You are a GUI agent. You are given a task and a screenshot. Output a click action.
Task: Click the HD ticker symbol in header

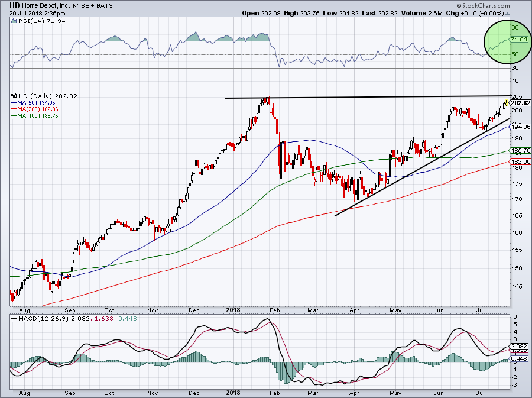coord(15,5)
